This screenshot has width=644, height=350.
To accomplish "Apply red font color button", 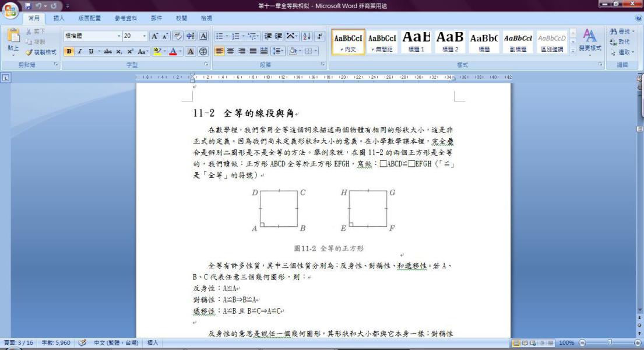I will 173,51.
